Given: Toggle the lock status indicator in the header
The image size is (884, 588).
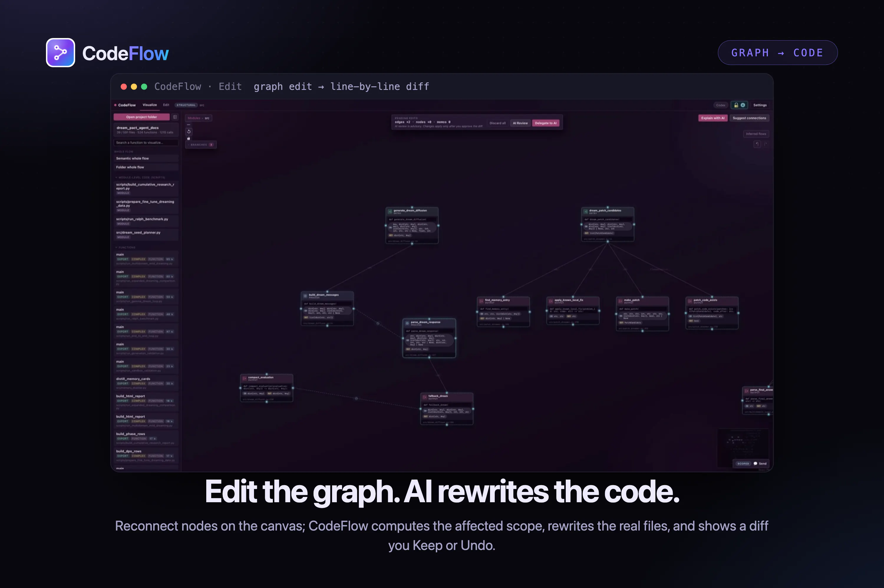Looking at the screenshot, I should click(739, 105).
